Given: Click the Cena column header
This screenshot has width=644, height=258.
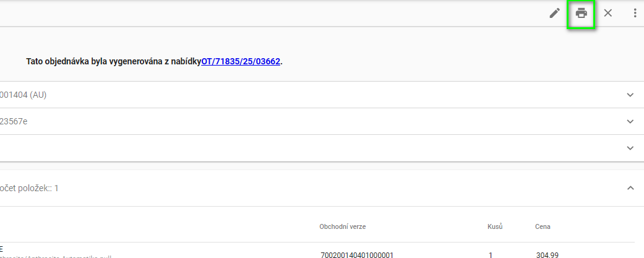Looking at the screenshot, I should (x=543, y=226).
